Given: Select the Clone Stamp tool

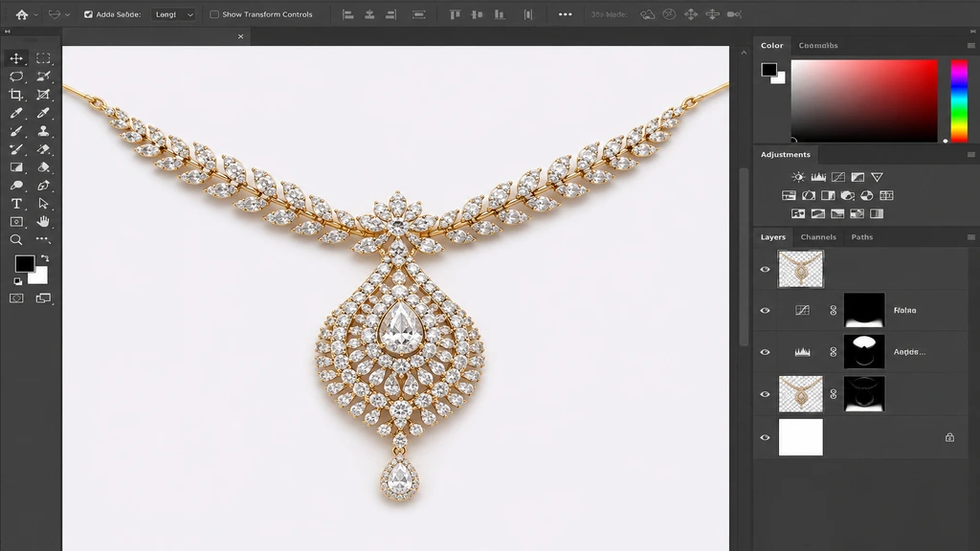Looking at the screenshot, I should 43,131.
